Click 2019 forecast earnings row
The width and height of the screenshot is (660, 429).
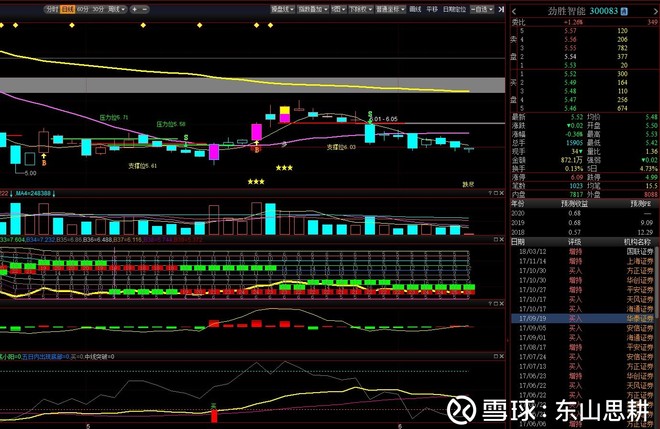click(585, 223)
